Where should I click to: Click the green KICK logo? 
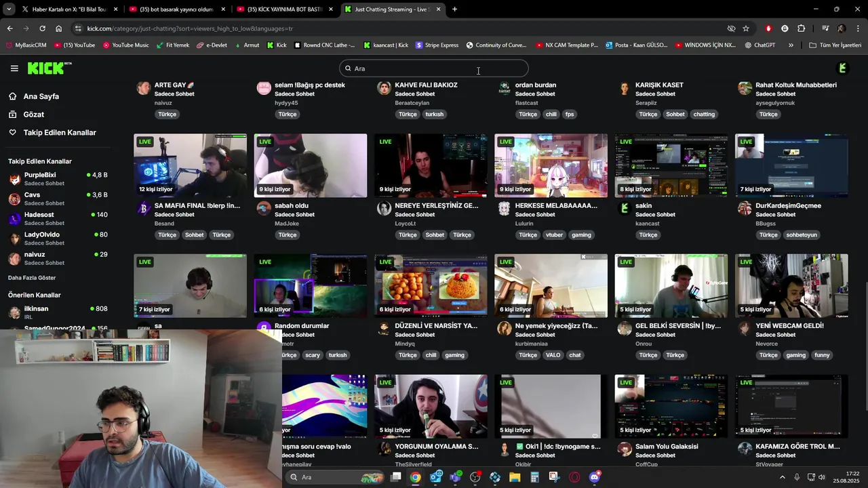49,68
